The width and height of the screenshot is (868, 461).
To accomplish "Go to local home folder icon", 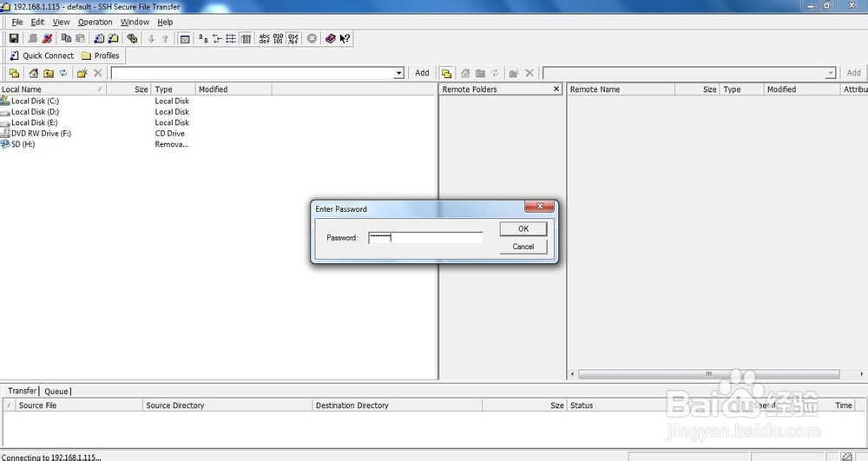I will [x=34, y=73].
